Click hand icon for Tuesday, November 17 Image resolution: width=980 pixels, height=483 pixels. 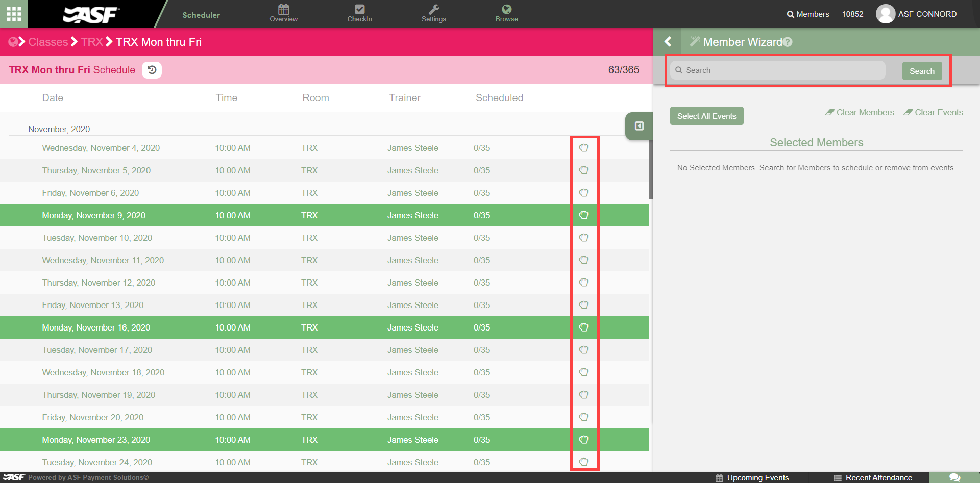click(584, 350)
